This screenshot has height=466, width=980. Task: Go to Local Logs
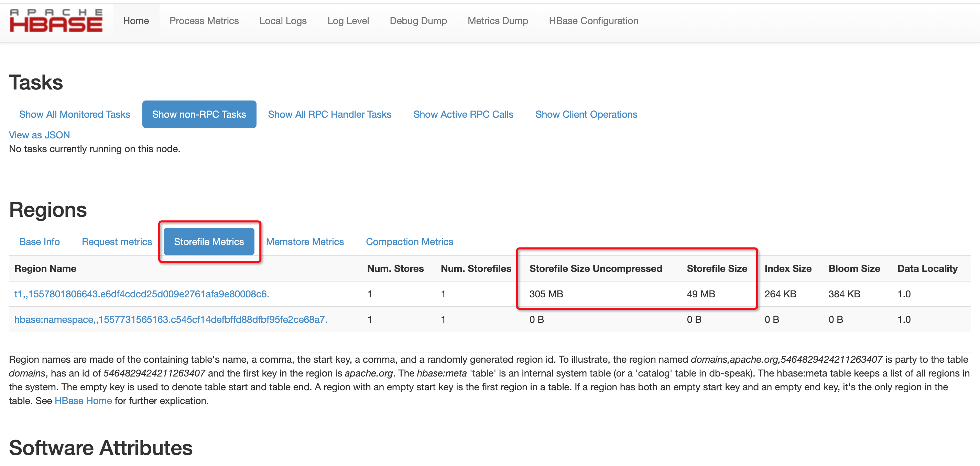coord(283,21)
